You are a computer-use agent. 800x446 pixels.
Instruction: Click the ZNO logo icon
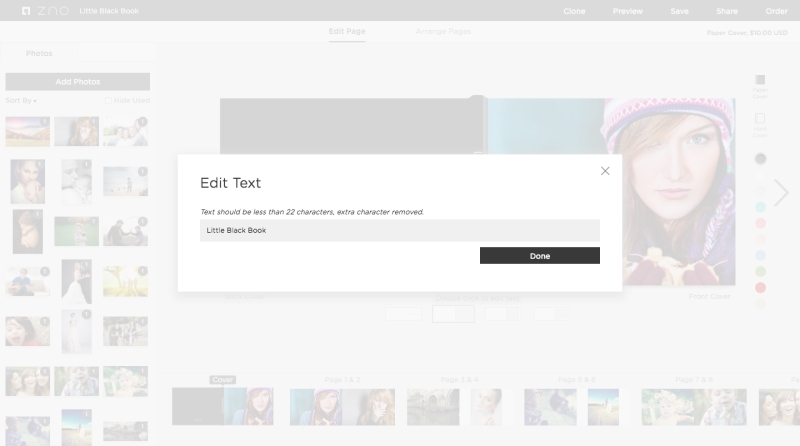pyautogui.click(x=26, y=11)
